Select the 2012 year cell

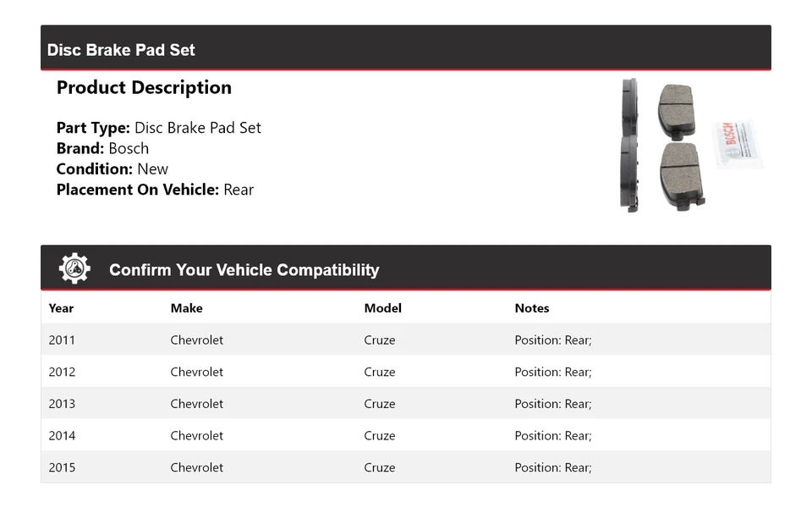click(x=62, y=372)
